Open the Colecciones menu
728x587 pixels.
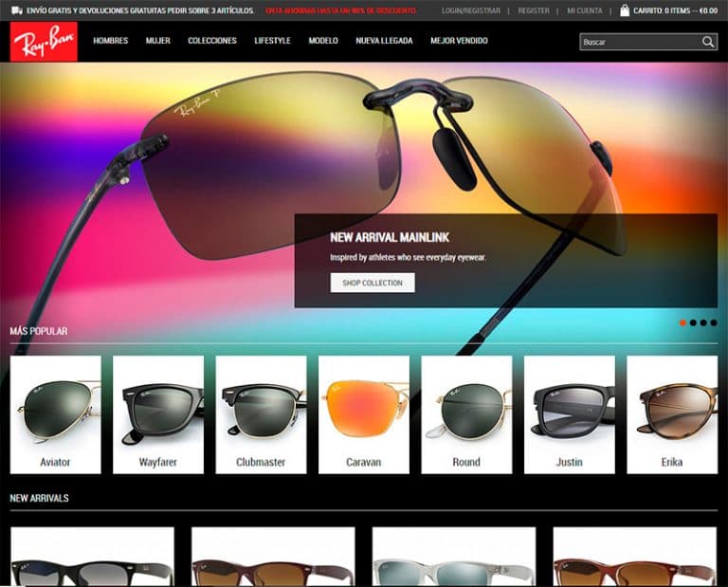(212, 41)
